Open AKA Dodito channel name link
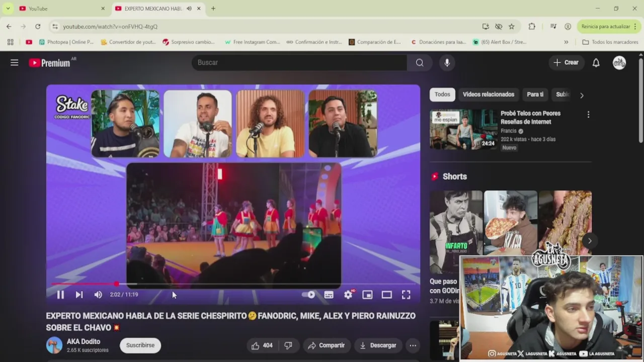Viewport: 644px width, 362px height. [x=84, y=341]
